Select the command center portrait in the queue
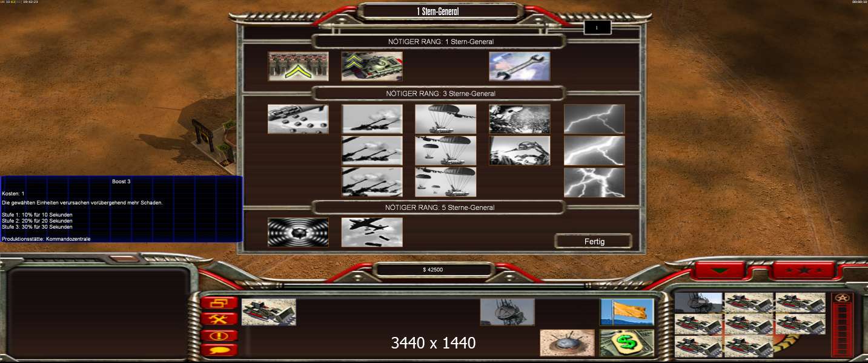868x363 pixels. point(698,302)
